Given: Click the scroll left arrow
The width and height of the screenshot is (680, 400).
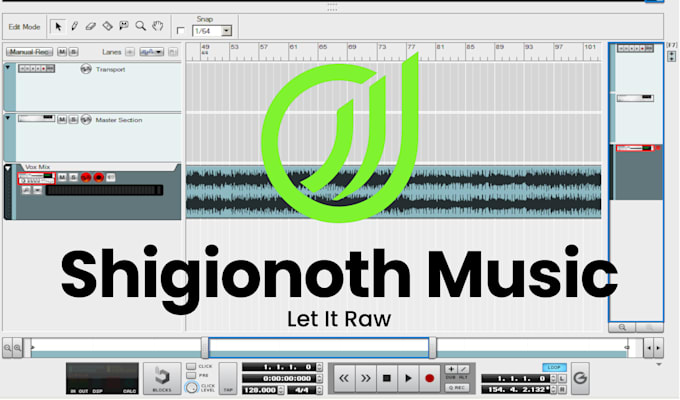Looking at the screenshot, I should 649,348.
